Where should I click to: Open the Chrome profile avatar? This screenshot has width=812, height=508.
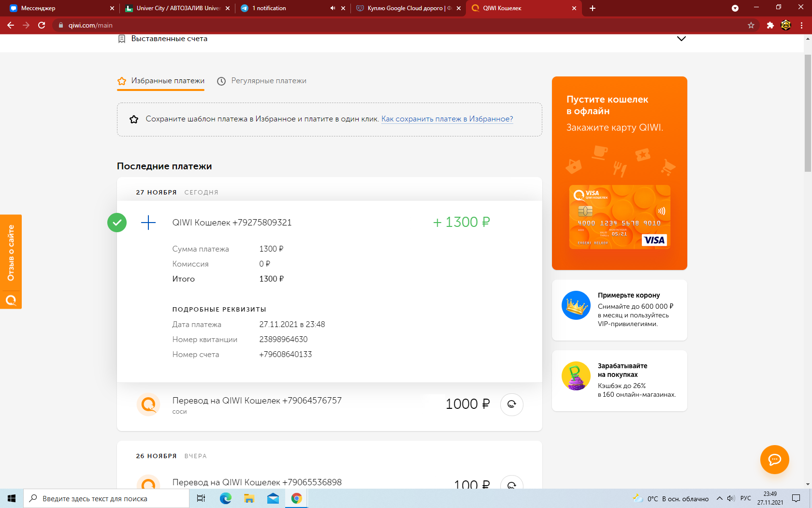[786, 25]
